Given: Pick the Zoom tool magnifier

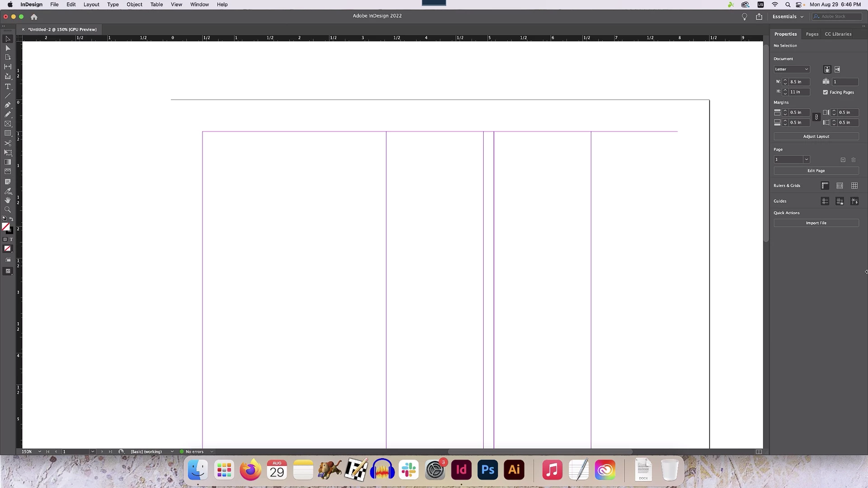Looking at the screenshot, I should [x=8, y=210].
